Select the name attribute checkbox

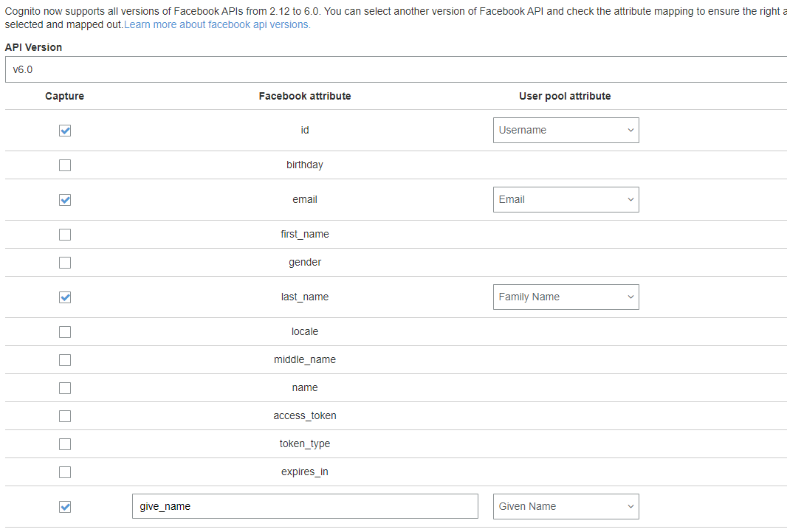(x=65, y=387)
